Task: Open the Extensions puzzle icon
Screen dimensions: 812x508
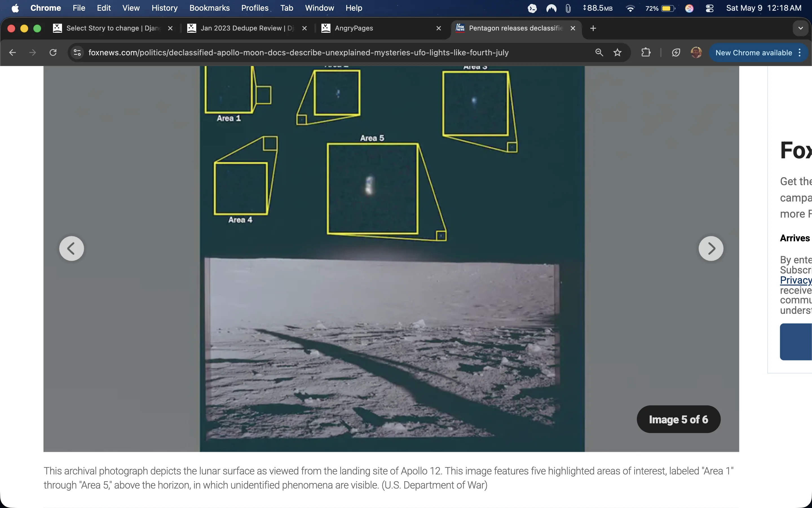Action: [x=646, y=52]
